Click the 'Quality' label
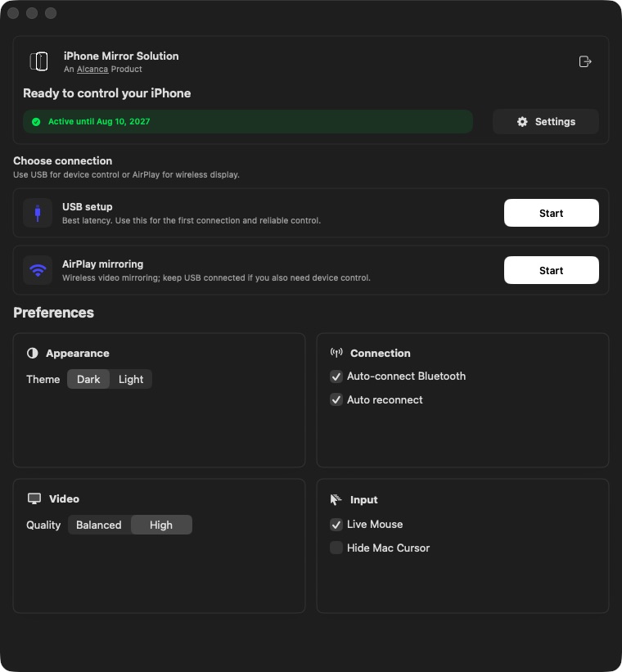This screenshot has width=622, height=672. click(x=43, y=525)
